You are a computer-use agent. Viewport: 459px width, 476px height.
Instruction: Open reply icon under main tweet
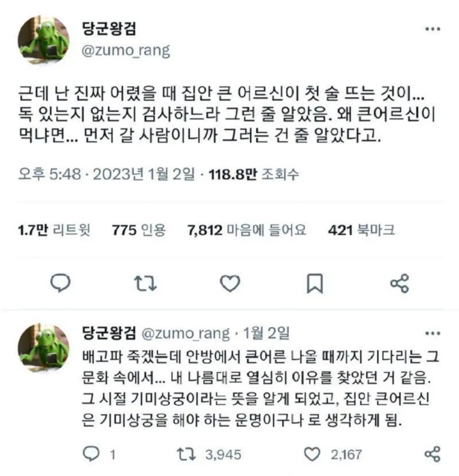click(60, 283)
